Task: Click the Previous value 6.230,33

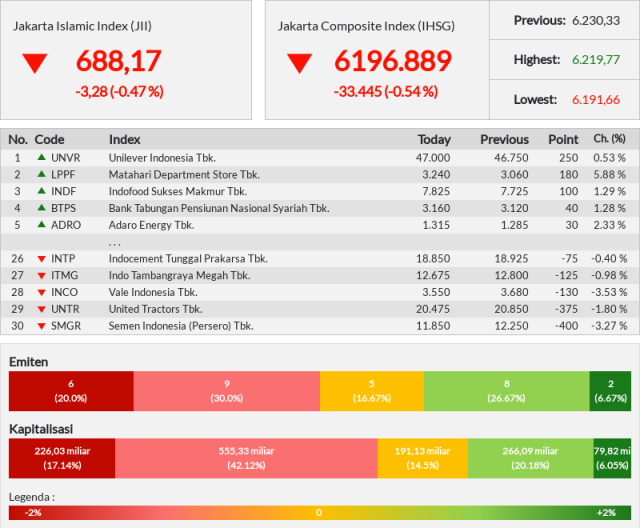Action: (596, 20)
